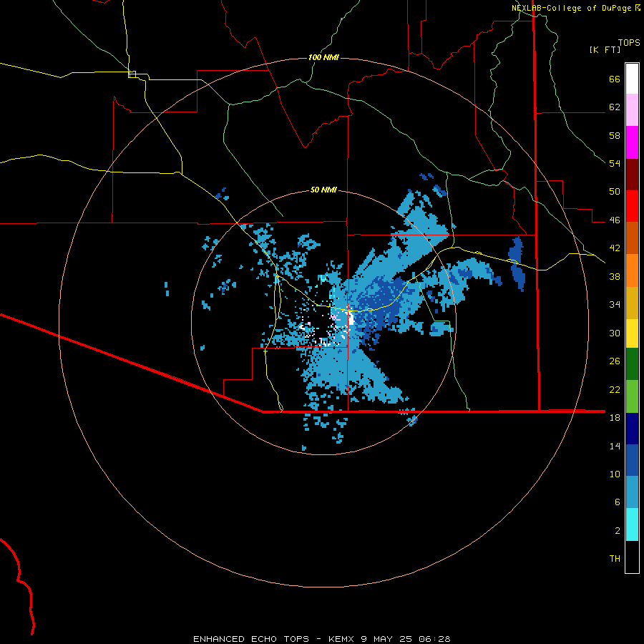Click the legend value '6'
The height and width of the screenshot is (644, 644).
(618, 502)
